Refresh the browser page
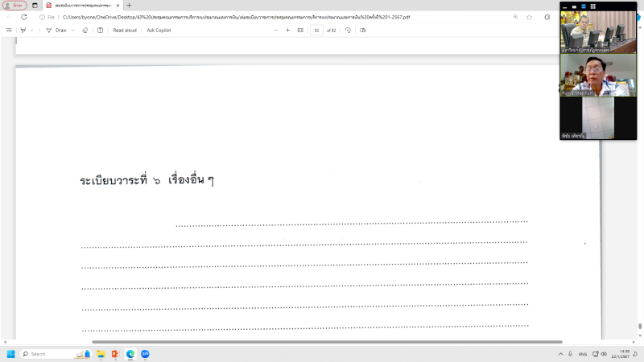This screenshot has height=362, width=644. coord(23,16)
